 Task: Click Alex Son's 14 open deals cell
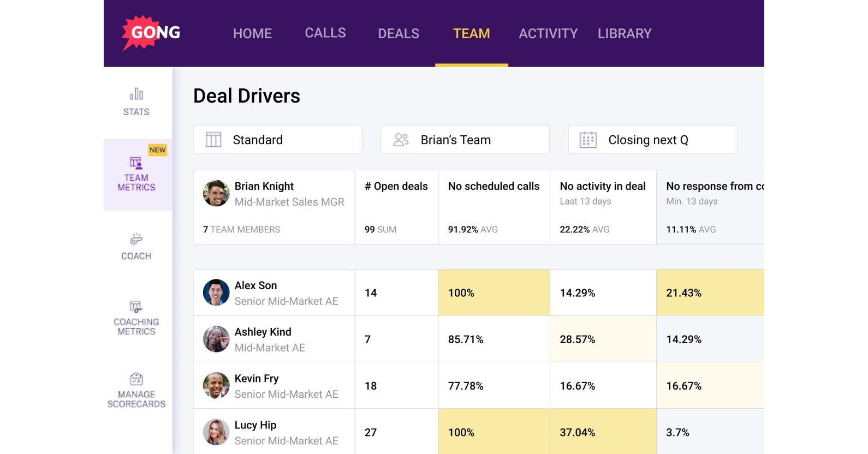pos(396,292)
